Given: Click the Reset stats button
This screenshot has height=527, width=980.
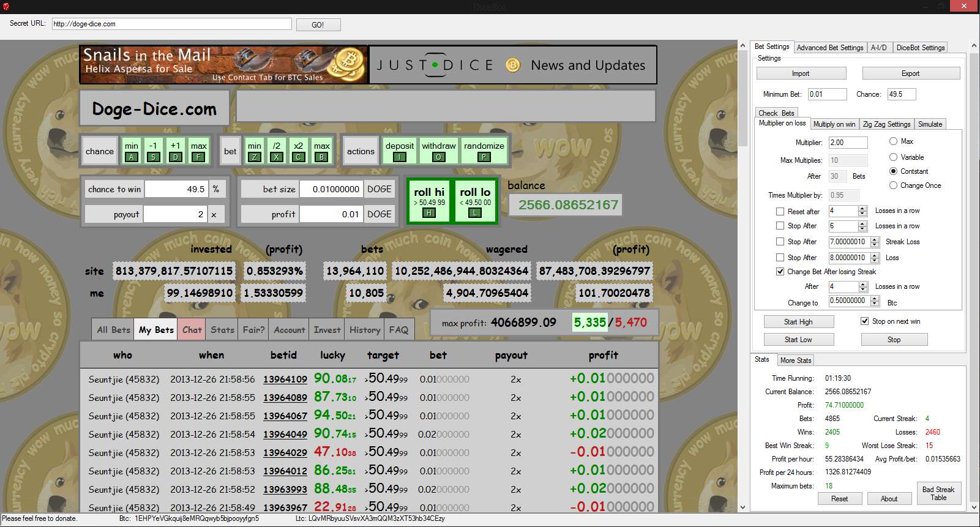Looking at the screenshot, I should [x=839, y=499].
